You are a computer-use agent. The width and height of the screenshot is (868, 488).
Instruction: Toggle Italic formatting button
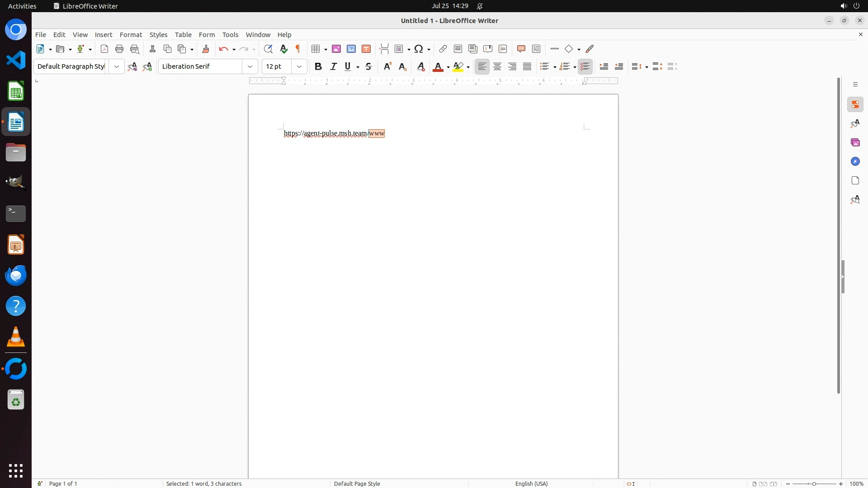pyautogui.click(x=334, y=66)
